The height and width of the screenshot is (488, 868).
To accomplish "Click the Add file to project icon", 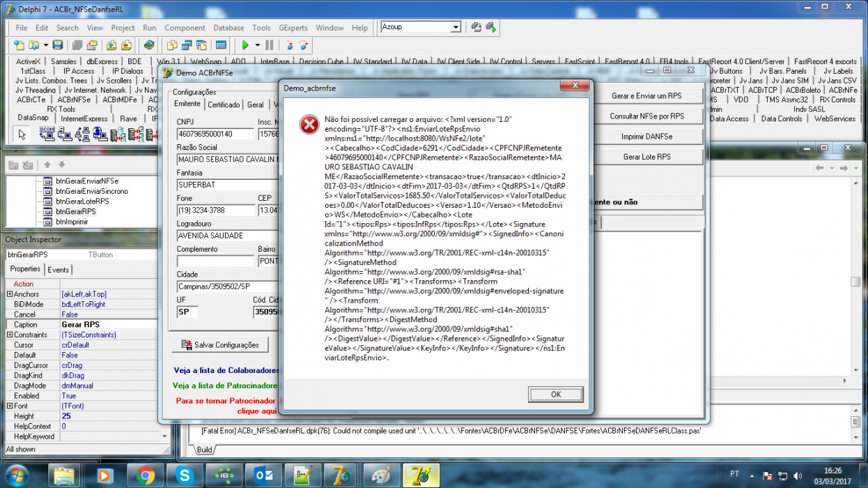I will click(x=111, y=45).
